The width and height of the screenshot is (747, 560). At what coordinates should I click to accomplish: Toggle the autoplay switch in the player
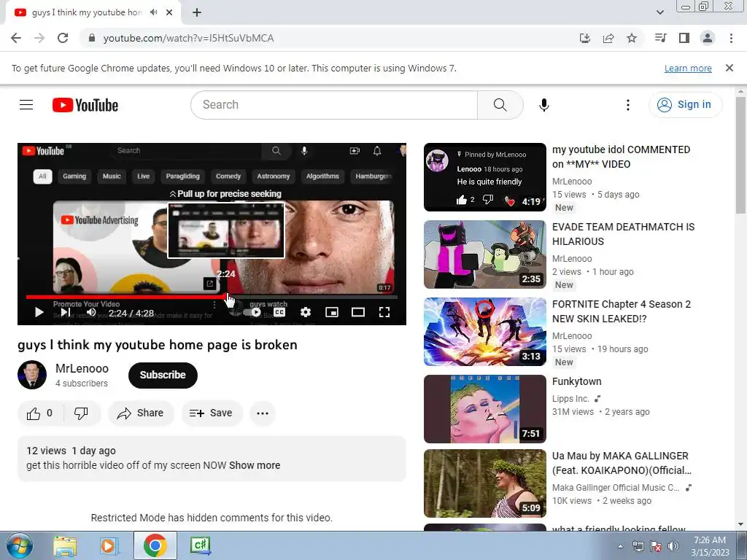pyautogui.click(x=252, y=312)
